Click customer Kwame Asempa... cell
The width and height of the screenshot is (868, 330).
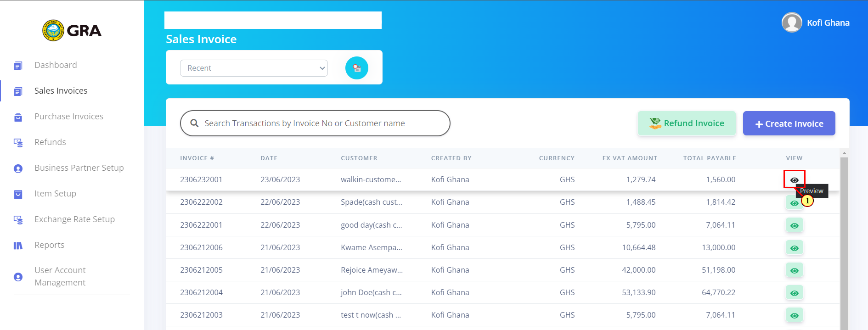click(x=372, y=247)
